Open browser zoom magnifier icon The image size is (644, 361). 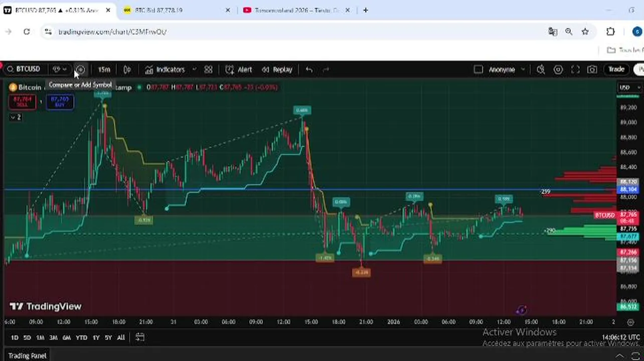click(x=569, y=32)
